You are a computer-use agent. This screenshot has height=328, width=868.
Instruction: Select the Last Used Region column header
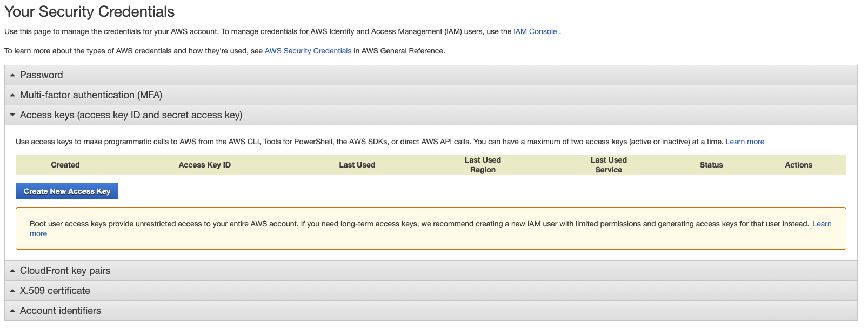click(x=483, y=165)
